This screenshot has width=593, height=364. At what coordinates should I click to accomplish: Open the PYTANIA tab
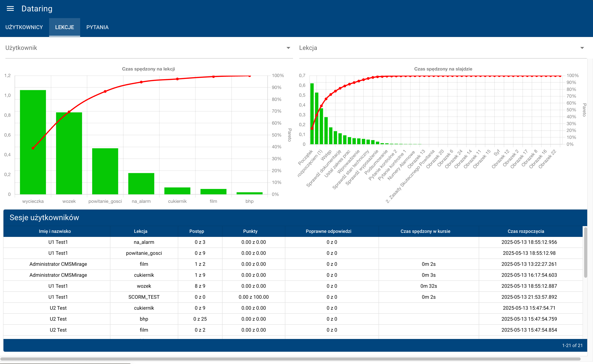[x=97, y=27]
